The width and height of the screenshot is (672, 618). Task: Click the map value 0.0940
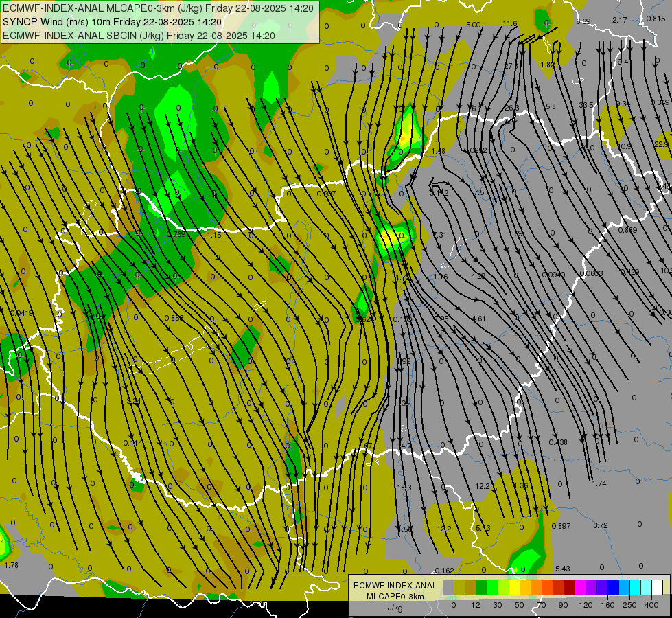tap(553, 275)
